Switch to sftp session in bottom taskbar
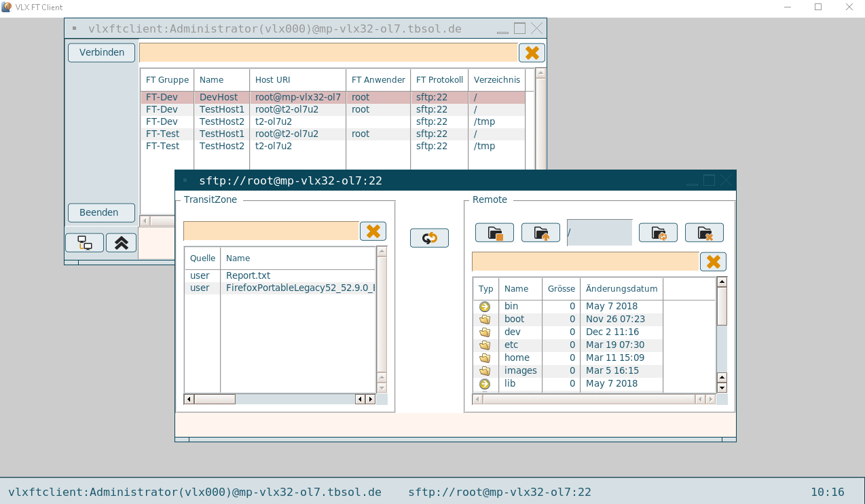Screen dimensions: 865x504 (x=499, y=492)
